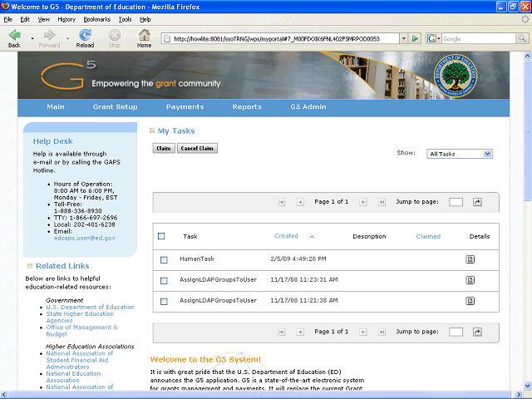This screenshot has width=532, height=399.
Task: Reload the page with Reload icon
Action: click(x=85, y=35)
